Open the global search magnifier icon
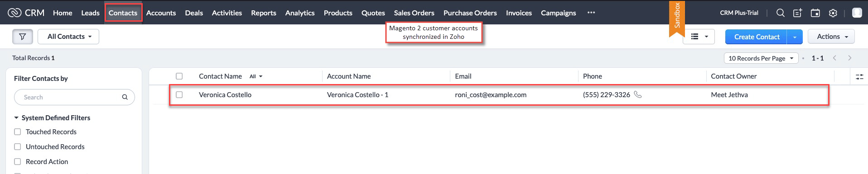Screen dimensions: 868x174 (780, 13)
